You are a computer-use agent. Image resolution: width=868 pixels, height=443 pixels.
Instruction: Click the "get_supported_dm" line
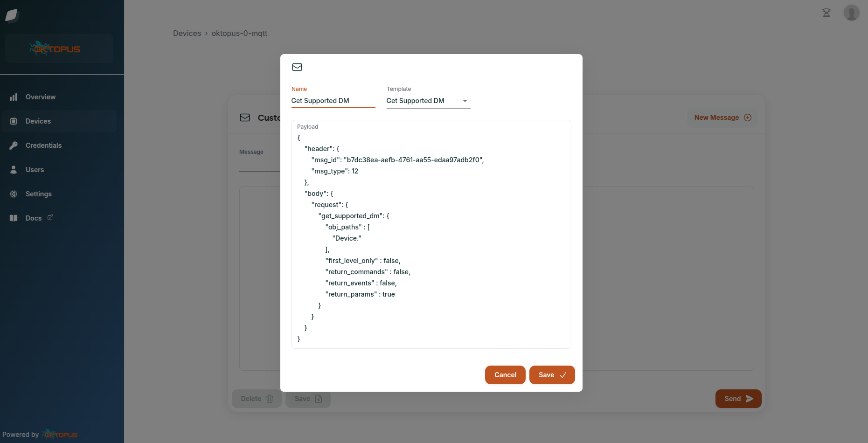354,216
